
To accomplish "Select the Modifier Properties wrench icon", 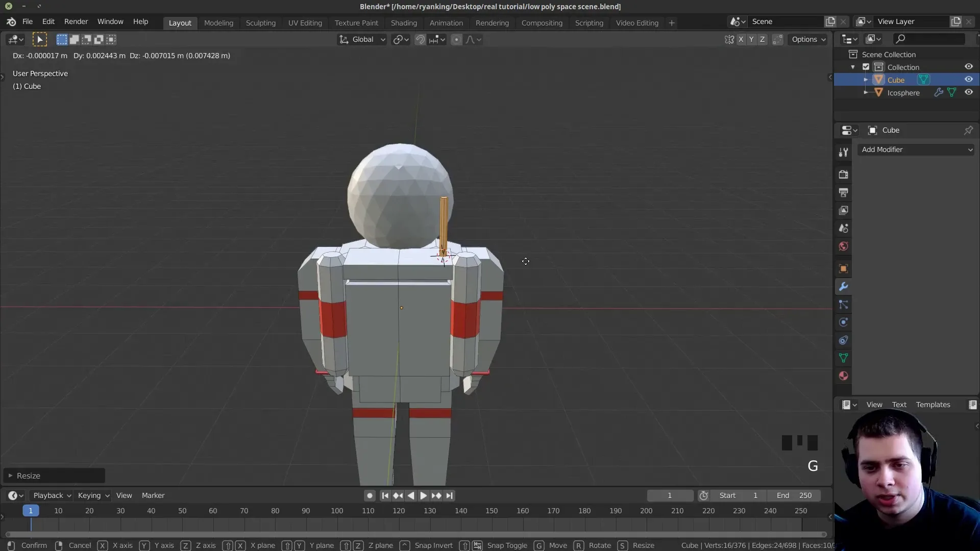I will pos(843,286).
